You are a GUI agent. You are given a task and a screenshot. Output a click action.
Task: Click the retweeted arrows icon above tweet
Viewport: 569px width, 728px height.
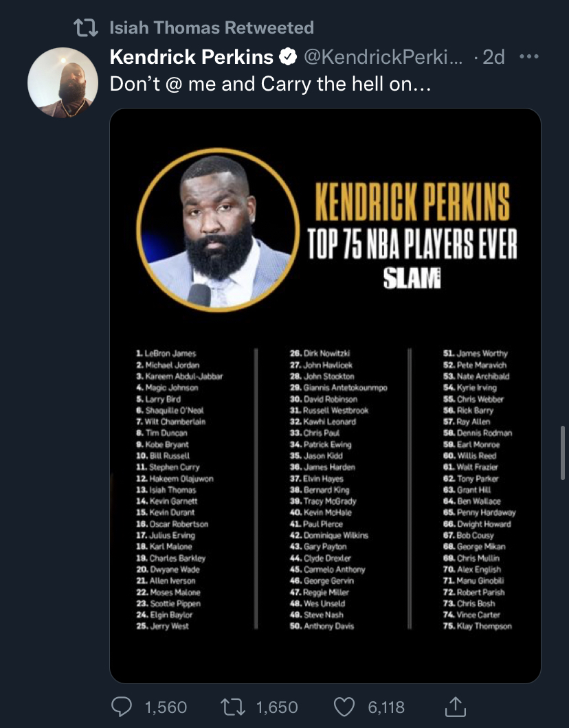(x=86, y=28)
